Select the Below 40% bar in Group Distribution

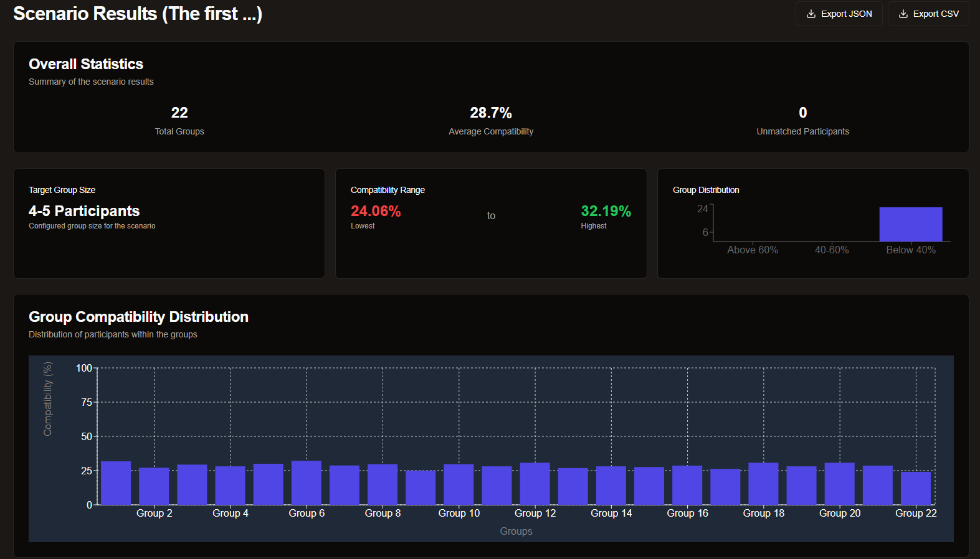[911, 224]
